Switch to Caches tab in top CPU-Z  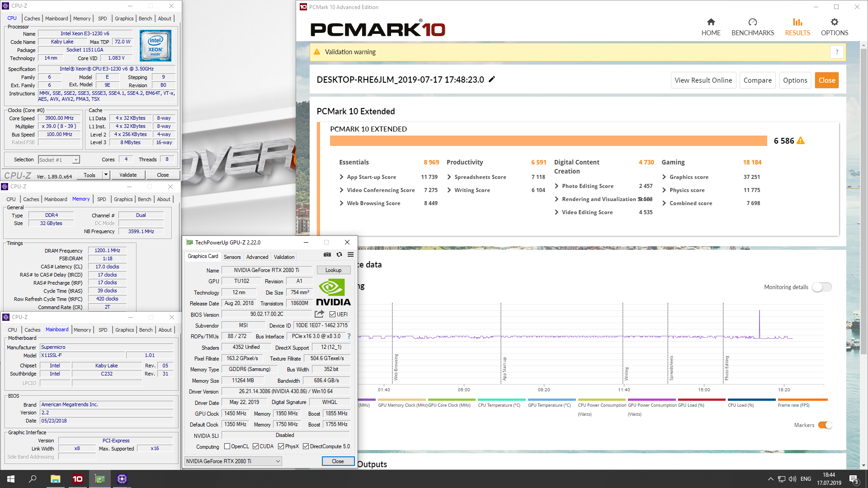[32, 19]
